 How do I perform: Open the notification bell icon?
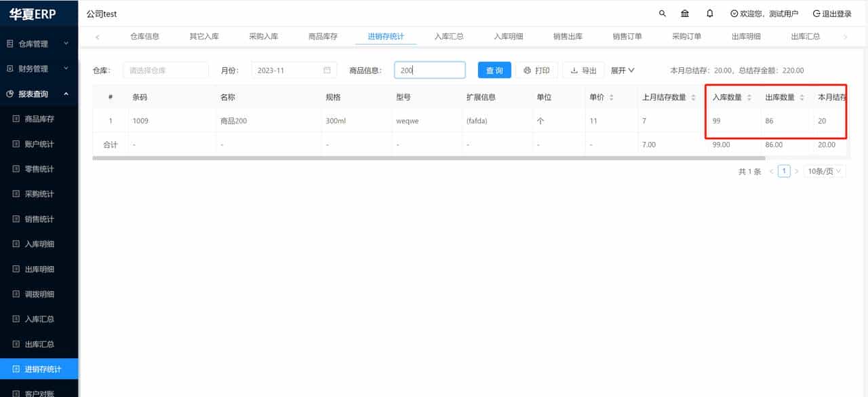(709, 13)
